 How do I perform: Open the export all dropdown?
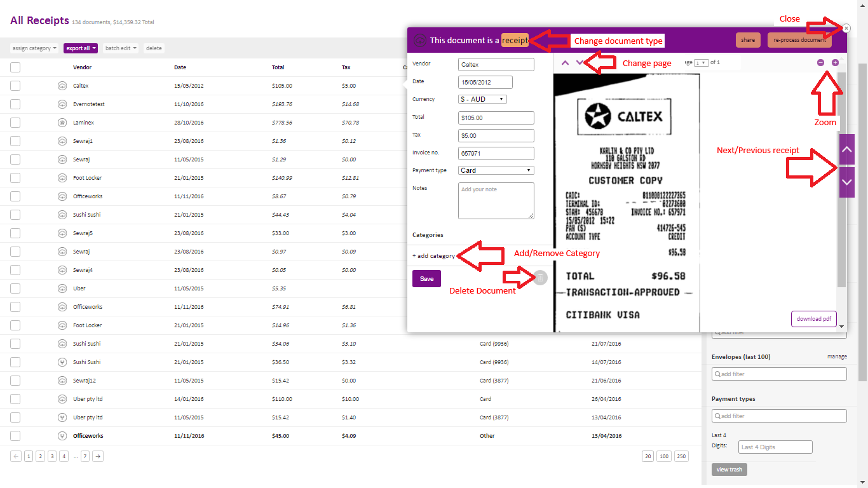(81, 48)
